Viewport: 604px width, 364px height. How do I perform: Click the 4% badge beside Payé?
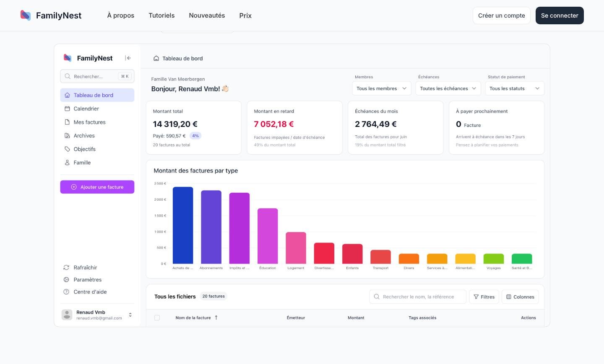(x=195, y=136)
